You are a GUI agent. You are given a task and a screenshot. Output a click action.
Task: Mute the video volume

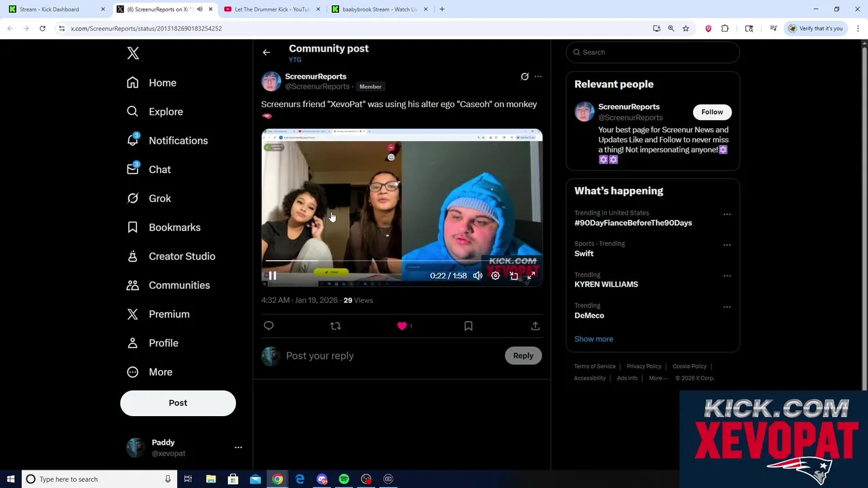[477, 276]
